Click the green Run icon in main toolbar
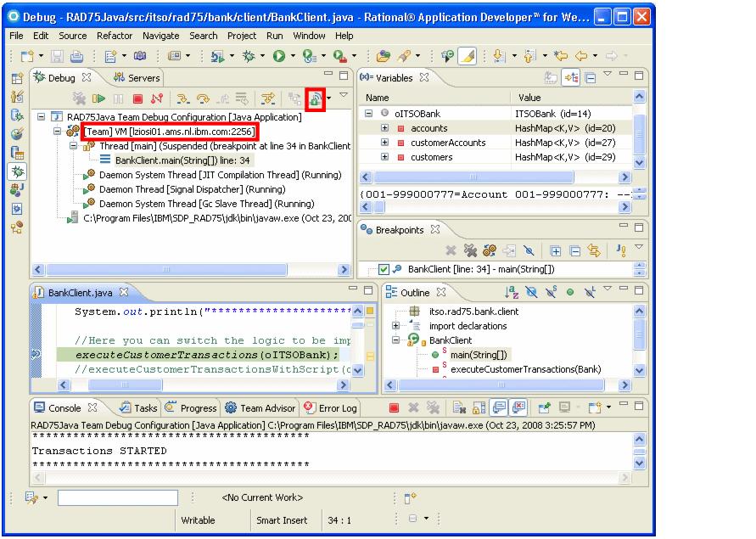Image resolution: width=756 pixels, height=539 pixels. [278, 57]
